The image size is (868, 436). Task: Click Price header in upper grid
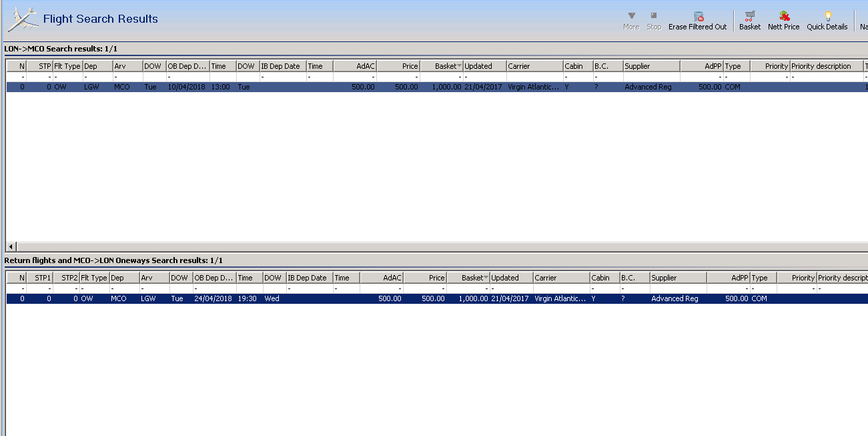(x=398, y=66)
